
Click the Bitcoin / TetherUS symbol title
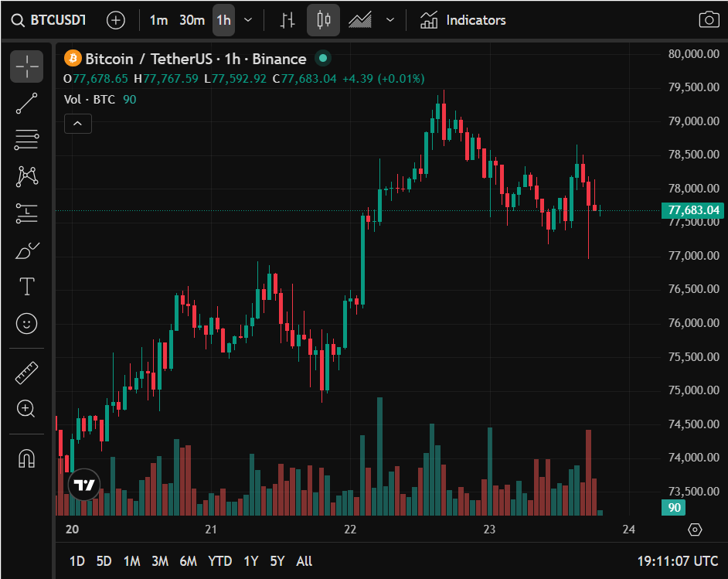(196, 59)
